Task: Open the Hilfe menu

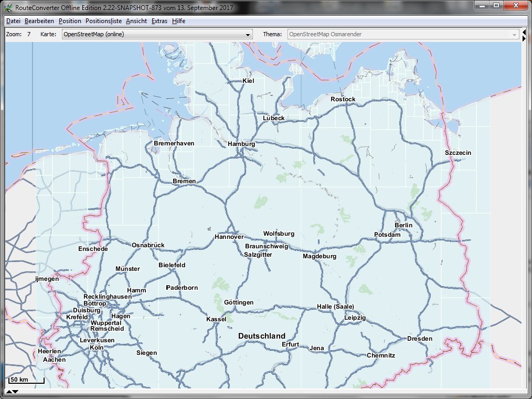Action: 178,21
